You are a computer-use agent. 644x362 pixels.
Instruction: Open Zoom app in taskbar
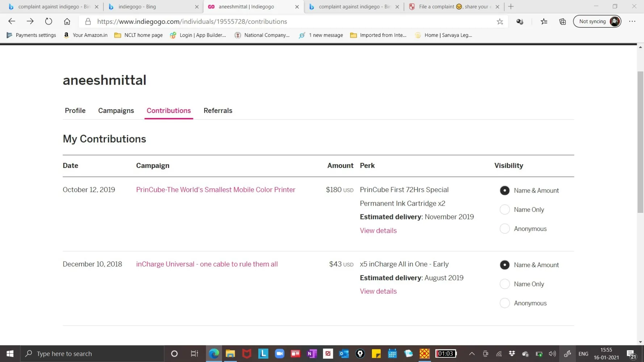[279, 354]
